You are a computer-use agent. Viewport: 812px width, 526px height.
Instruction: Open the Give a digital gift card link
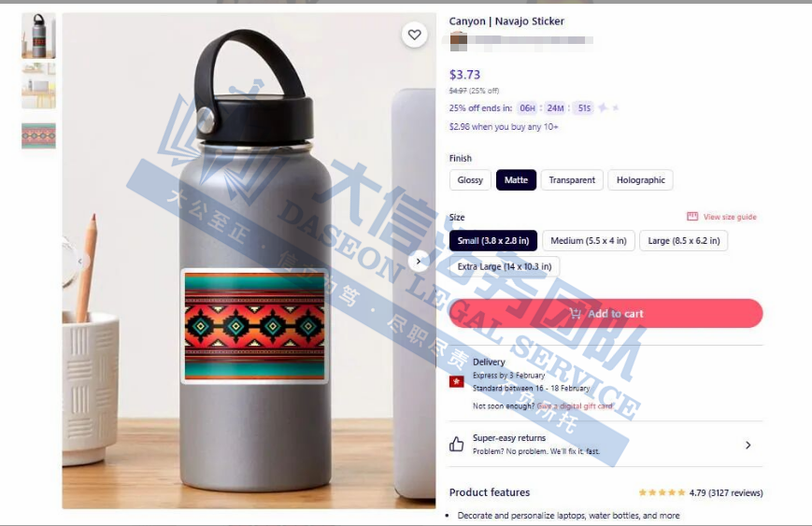(575, 405)
